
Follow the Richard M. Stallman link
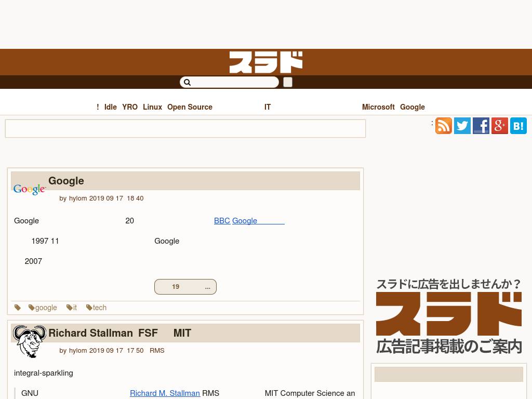(165, 393)
